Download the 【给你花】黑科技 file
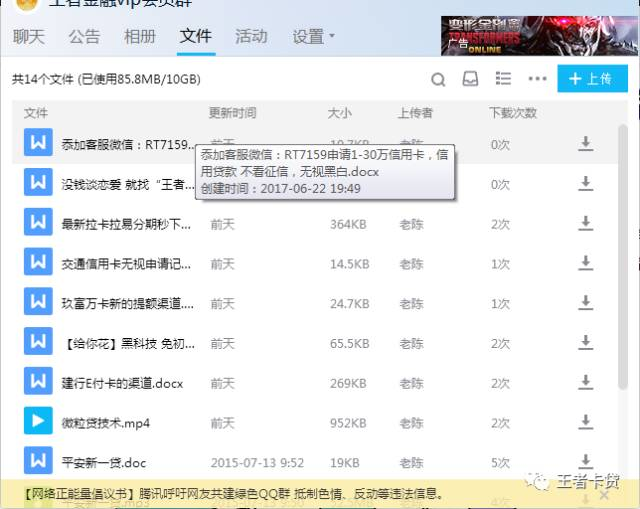The image size is (640, 509). pos(586,343)
